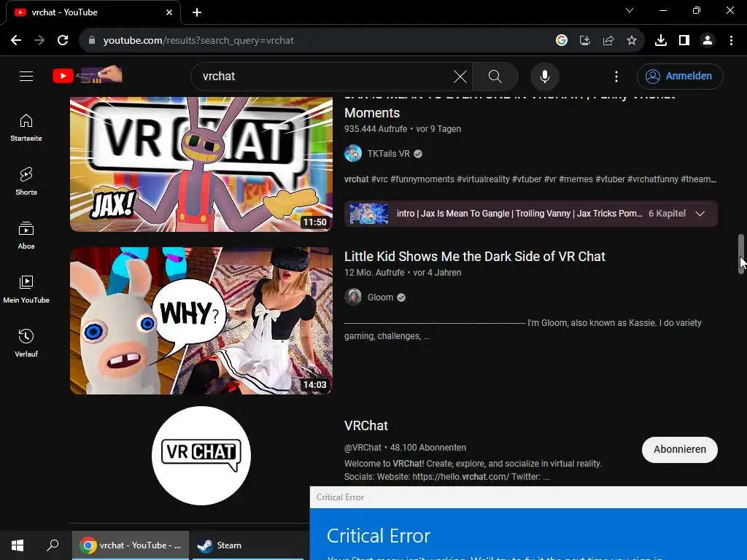Viewport: 747px width, 560px height.
Task: Open Little Kid Dark Side video thumbnail
Action: point(201,321)
